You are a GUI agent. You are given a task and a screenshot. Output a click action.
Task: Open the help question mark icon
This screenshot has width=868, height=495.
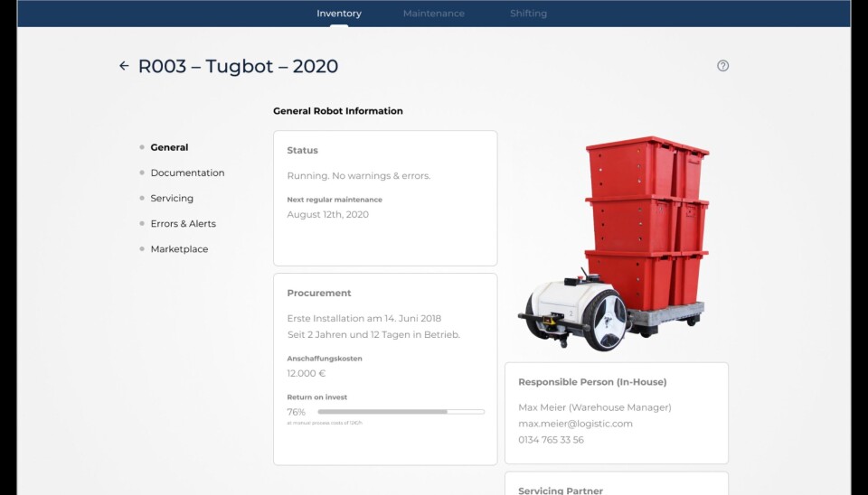(722, 66)
